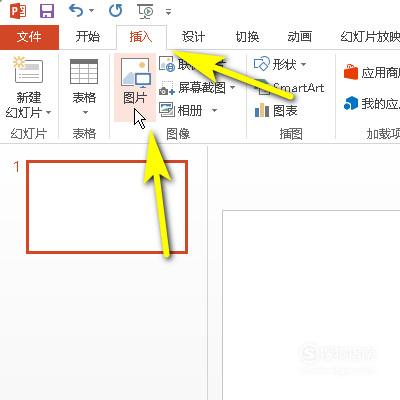Viewport: 400px width, 400px height.
Task: Click the 新建幻灯片 new slide icon
Action: pyautogui.click(x=28, y=70)
